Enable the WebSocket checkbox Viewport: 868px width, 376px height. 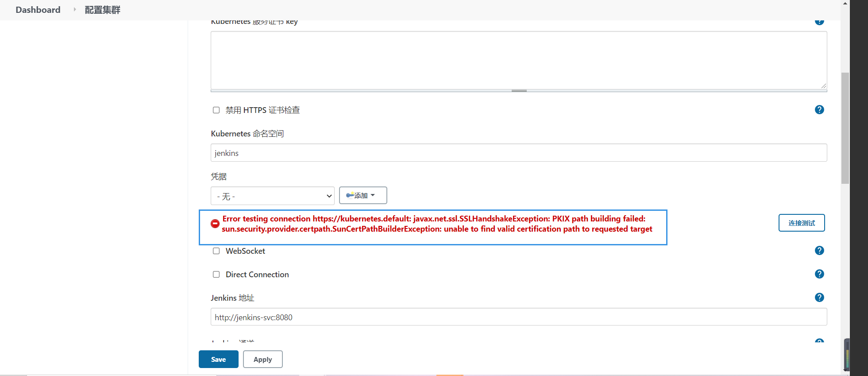[x=216, y=251]
